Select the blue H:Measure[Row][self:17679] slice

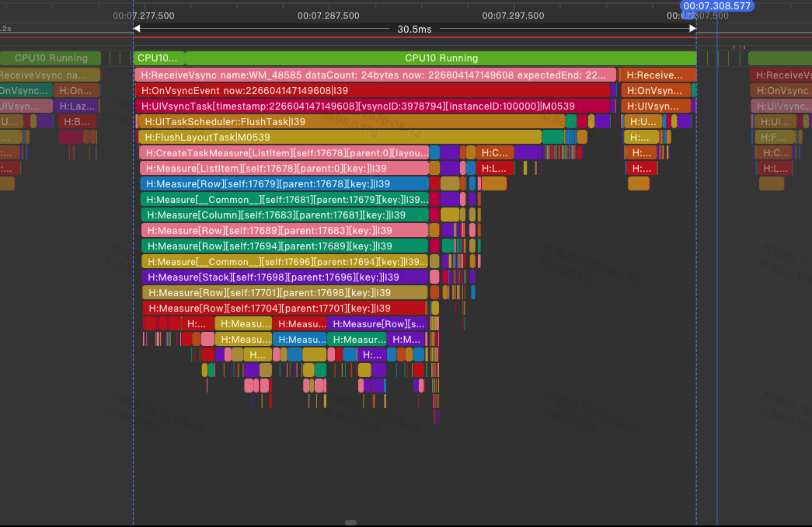[x=284, y=183]
